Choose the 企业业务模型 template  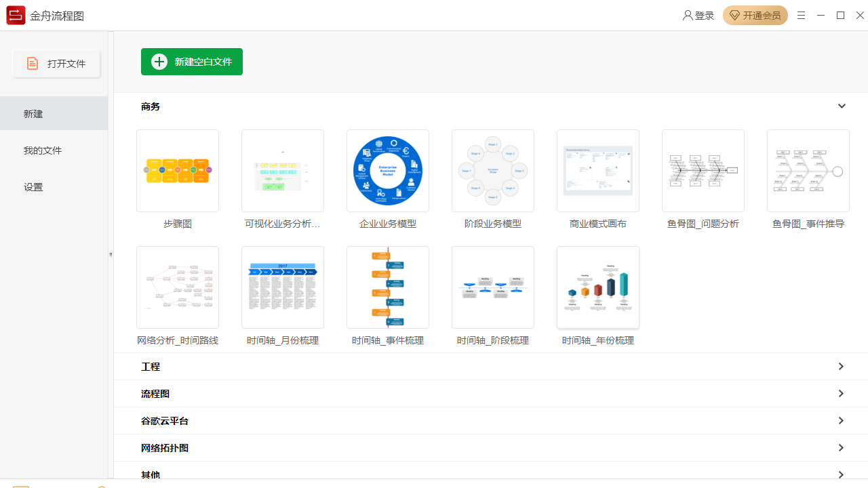[x=388, y=171]
